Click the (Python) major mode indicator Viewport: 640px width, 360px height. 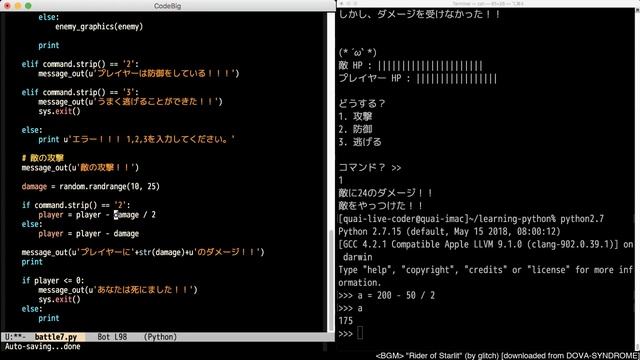pos(160,337)
